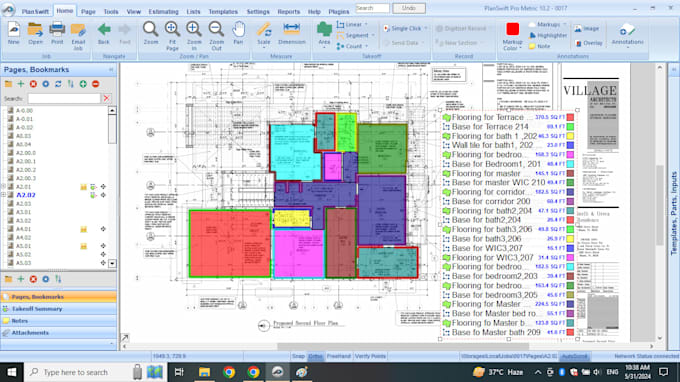Select the Dimension measure tool

tap(291, 33)
